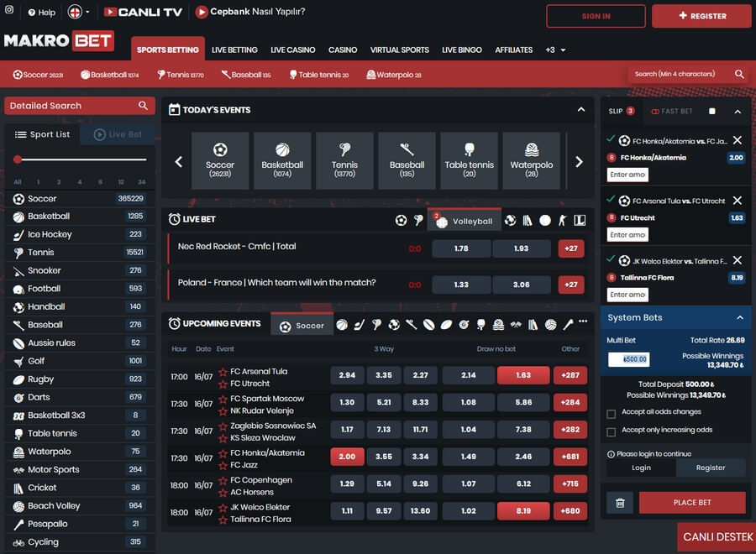This screenshot has width=756, height=554.
Task: Click the Multi Bet amount input field
Action: click(628, 359)
